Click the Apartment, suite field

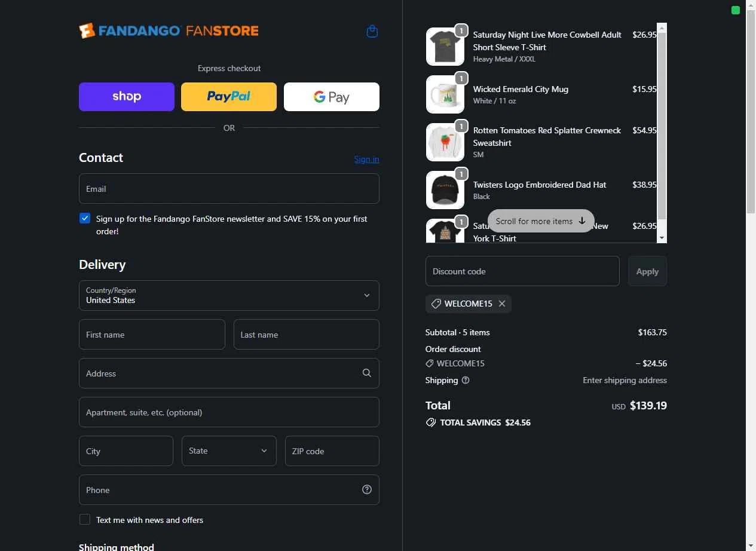click(229, 412)
